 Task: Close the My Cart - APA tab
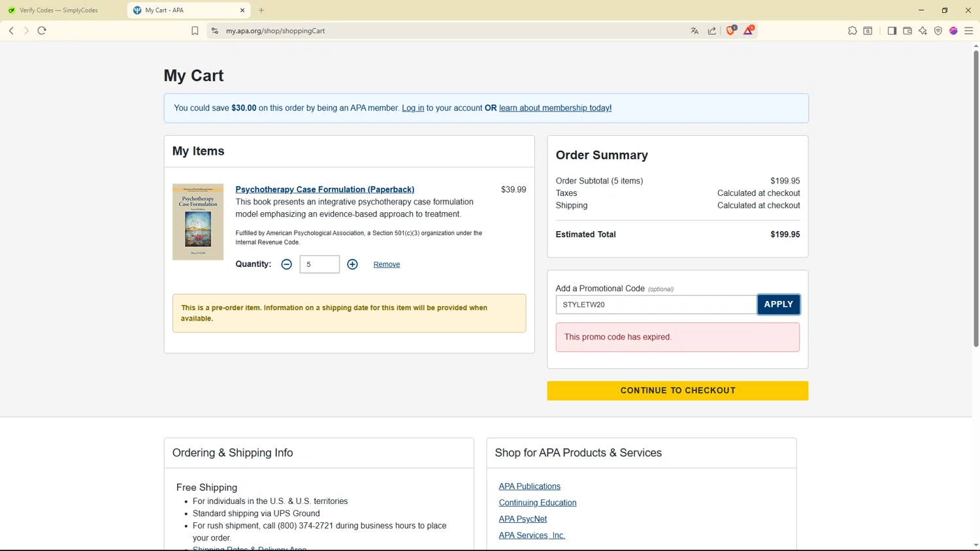(242, 10)
